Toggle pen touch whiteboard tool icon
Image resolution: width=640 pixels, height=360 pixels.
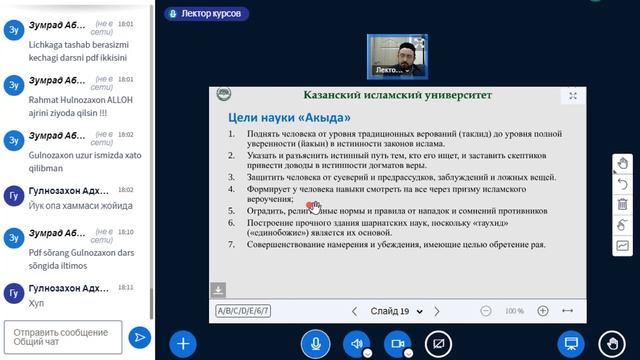pos(622,225)
